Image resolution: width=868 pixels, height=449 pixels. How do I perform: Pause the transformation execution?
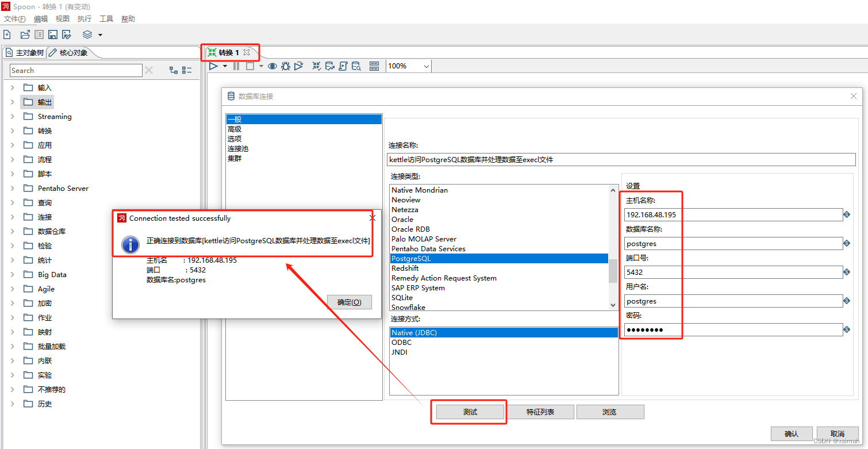pos(236,66)
